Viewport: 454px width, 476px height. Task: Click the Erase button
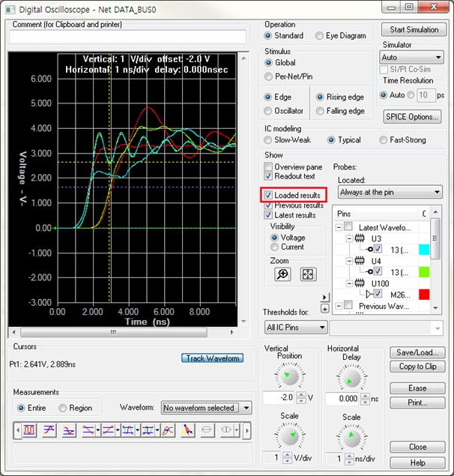(x=417, y=388)
